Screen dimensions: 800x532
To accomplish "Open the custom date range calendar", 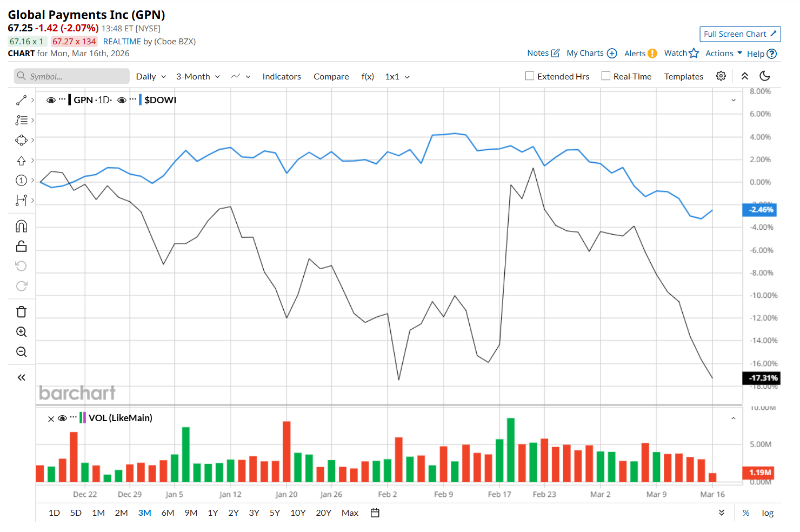I will point(375,513).
